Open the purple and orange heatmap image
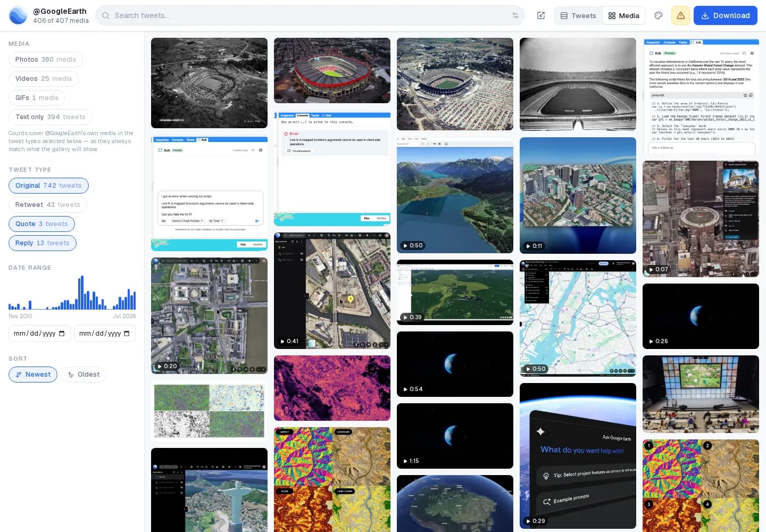The height and width of the screenshot is (532, 766). pos(332,388)
